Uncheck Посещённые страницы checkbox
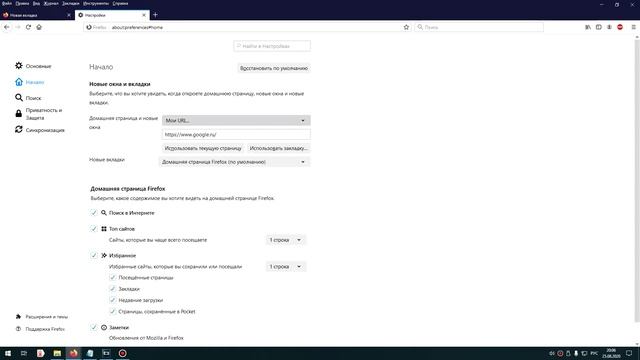Screen dimensions: 640x360 click(113, 278)
